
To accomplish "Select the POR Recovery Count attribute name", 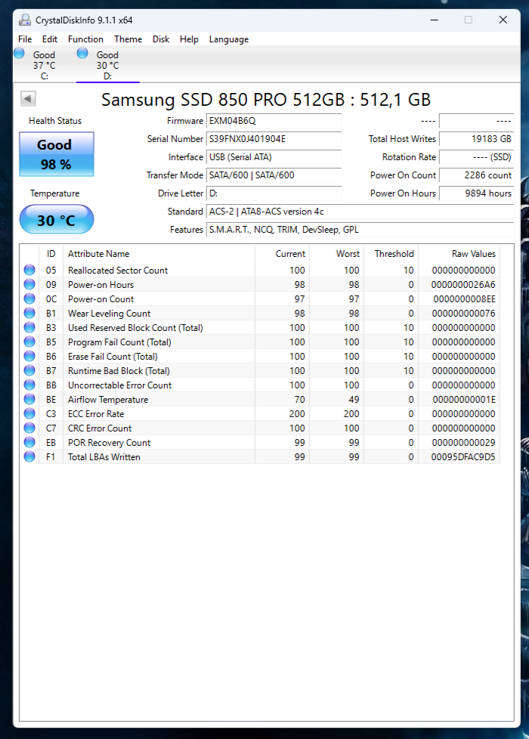I will point(109,443).
